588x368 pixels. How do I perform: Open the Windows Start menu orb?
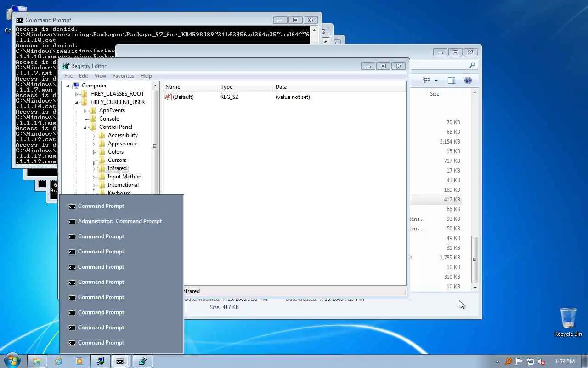(12, 361)
